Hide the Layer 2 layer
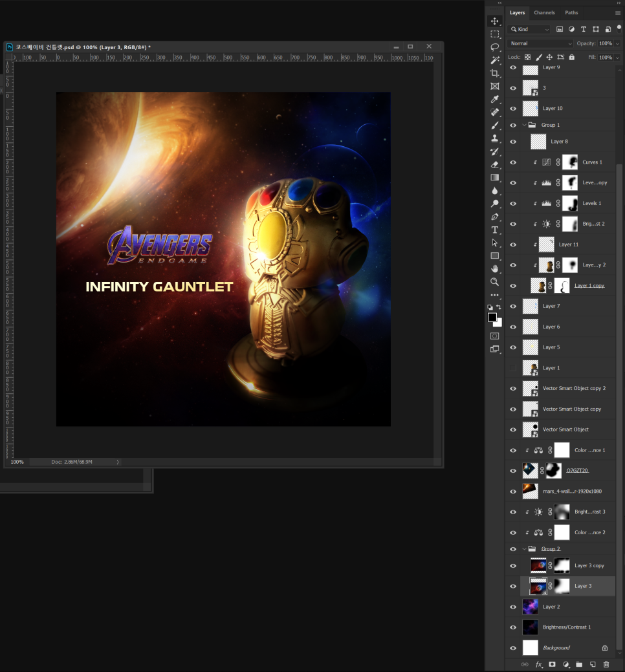This screenshot has width=625, height=672. [x=513, y=607]
